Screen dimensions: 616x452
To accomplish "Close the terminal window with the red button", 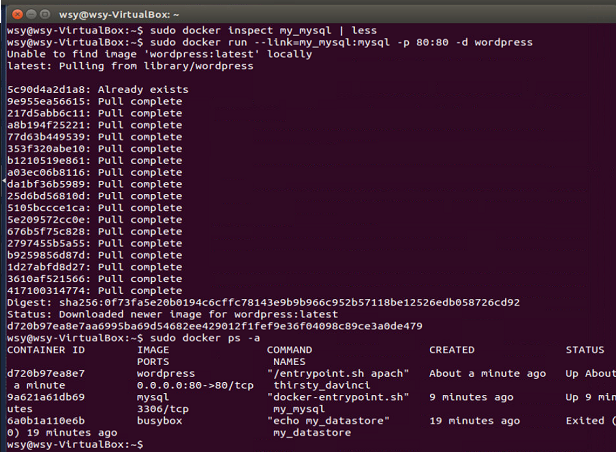I will 17,15.
